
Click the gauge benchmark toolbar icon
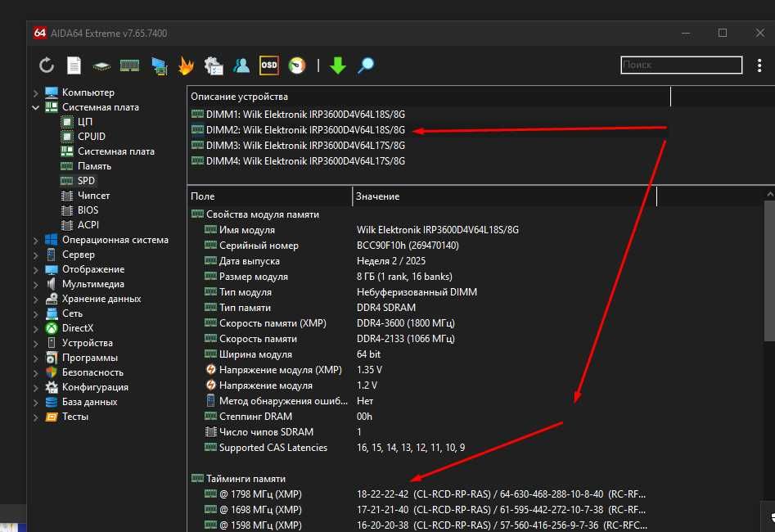[296, 65]
